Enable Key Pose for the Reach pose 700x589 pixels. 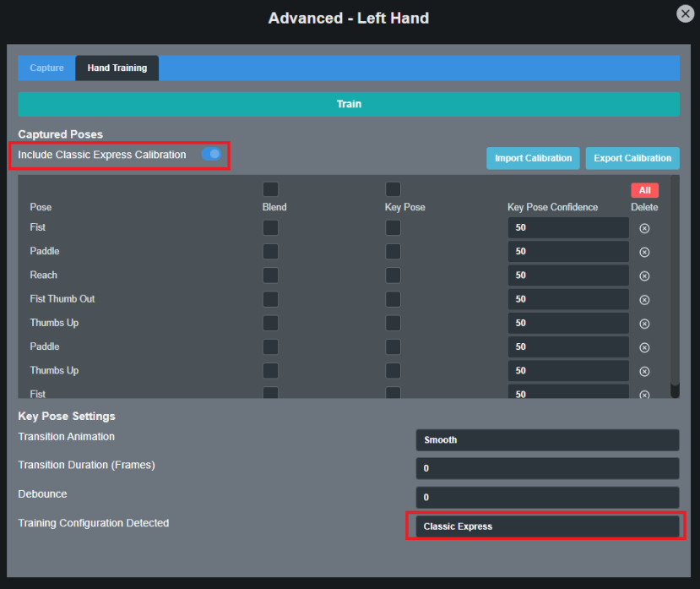[x=393, y=275]
